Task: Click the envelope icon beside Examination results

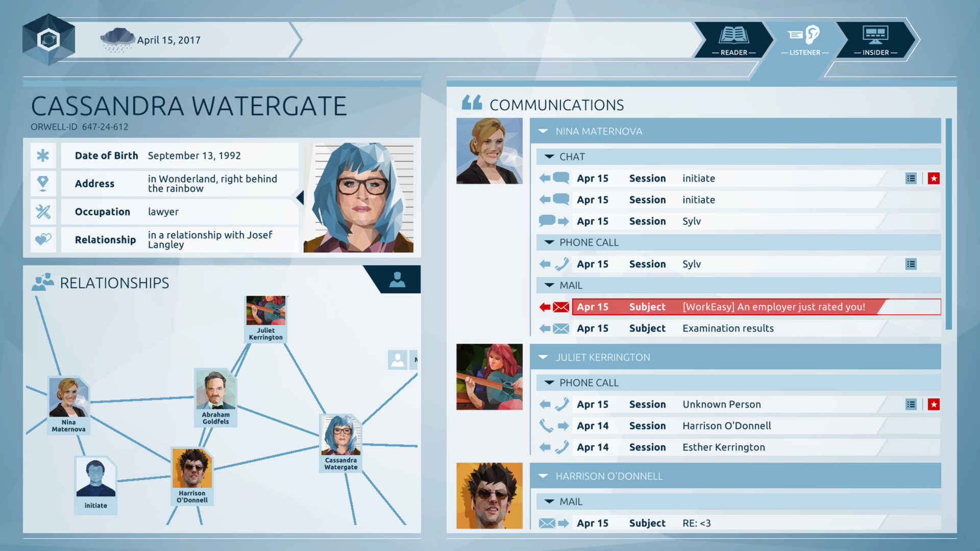Action: coord(560,328)
